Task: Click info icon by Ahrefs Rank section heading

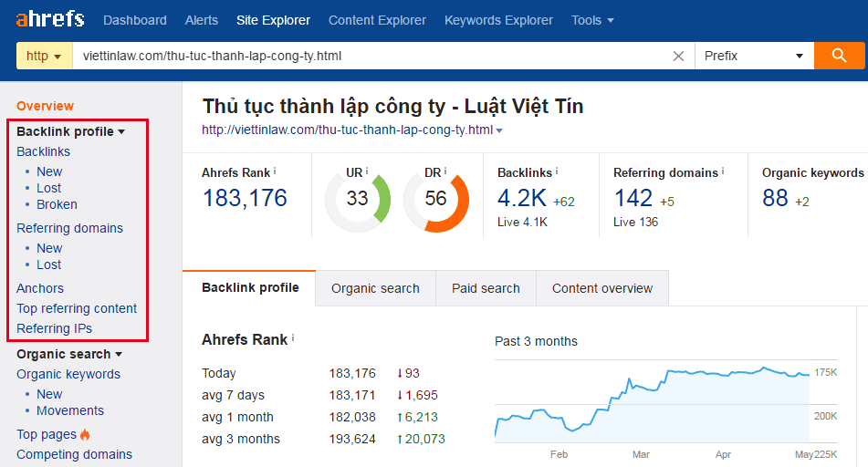Action: click(293, 338)
